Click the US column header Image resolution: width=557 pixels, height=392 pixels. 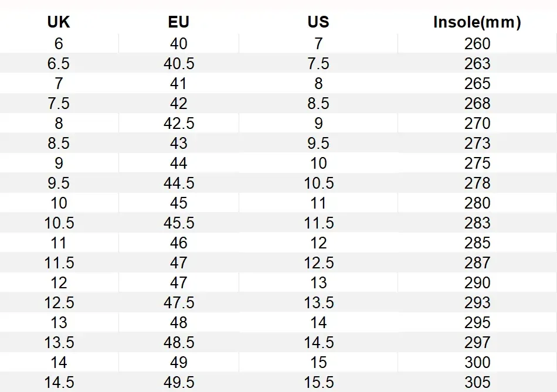click(318, 22)
